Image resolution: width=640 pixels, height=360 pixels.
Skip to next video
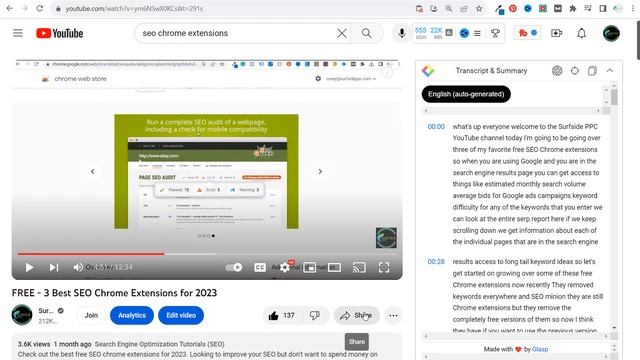(x=53, y=267)
